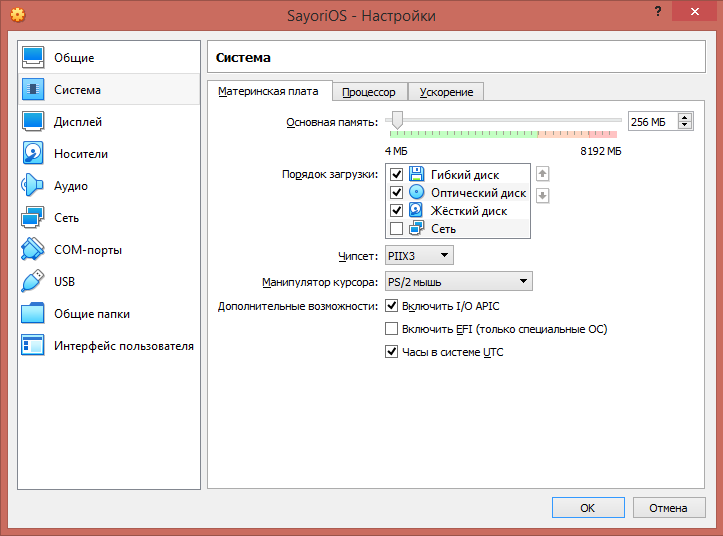Enable Сеть in boot order

point(396,229)
